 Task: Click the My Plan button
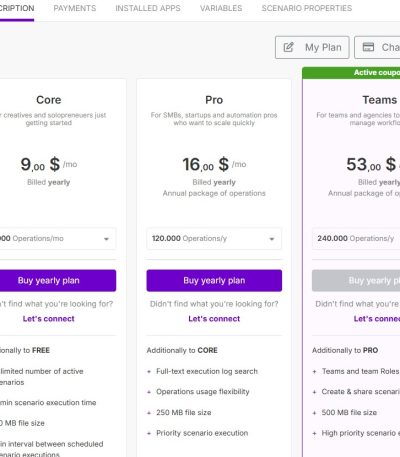click(x=312, y=47)
